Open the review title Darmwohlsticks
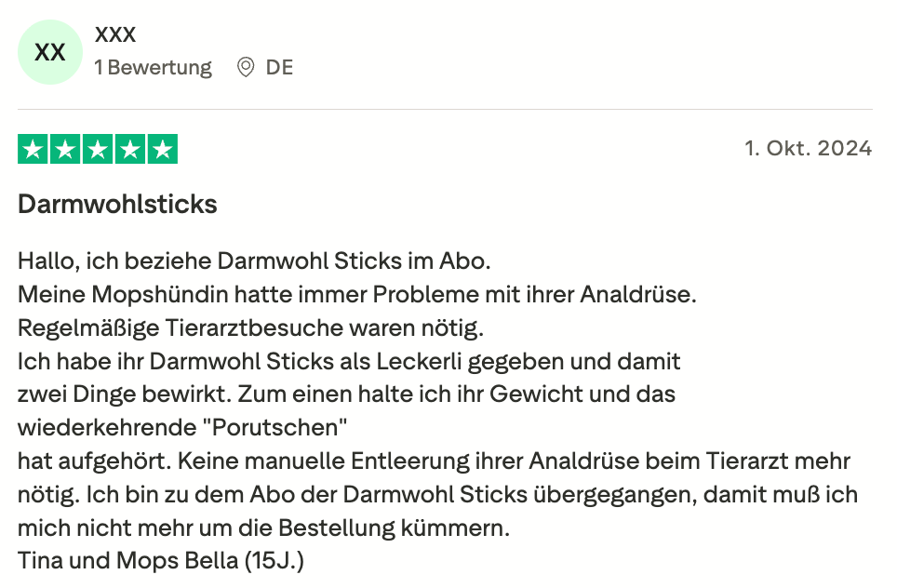Screen dimensions: 897x588 [x=117, y=205]
